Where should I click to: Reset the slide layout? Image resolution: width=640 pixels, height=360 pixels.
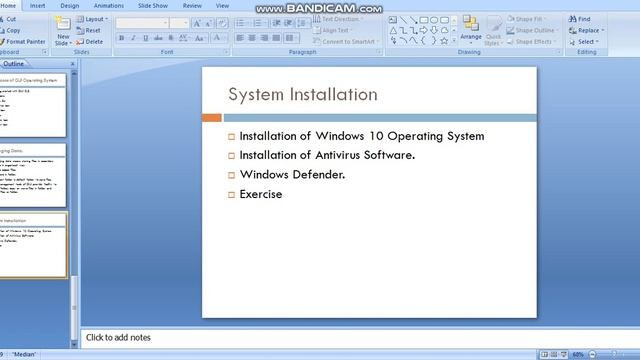point(89,30)
